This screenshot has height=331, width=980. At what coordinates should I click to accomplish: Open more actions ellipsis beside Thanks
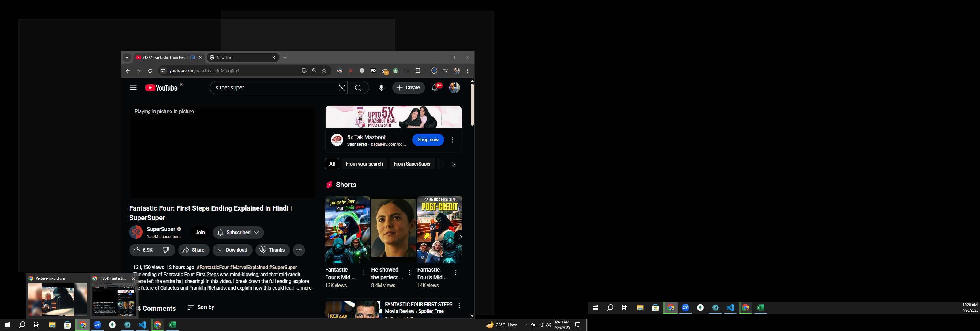click(299, 250)
